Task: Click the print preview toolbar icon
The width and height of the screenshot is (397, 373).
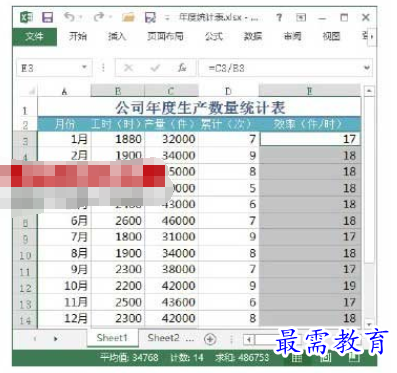Action: coord(150,17)
